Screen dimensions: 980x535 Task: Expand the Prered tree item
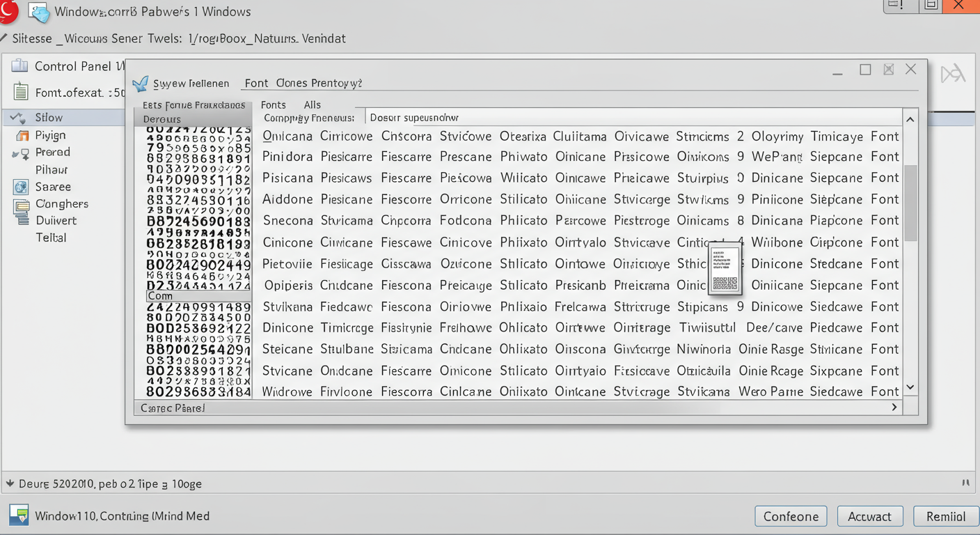pyautogui.click(x=17, y=153)
